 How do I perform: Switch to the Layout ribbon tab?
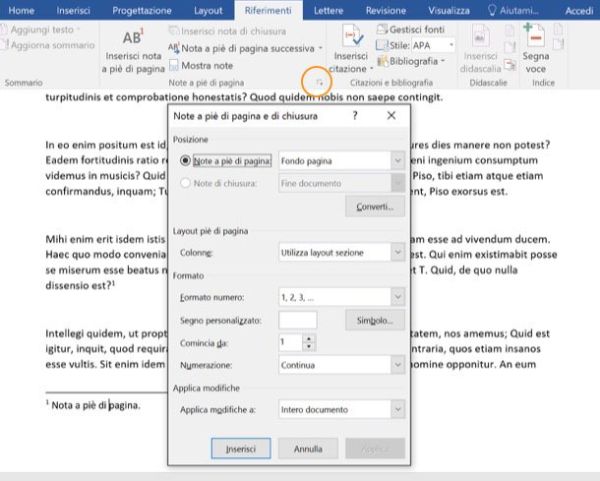[208, 10]
